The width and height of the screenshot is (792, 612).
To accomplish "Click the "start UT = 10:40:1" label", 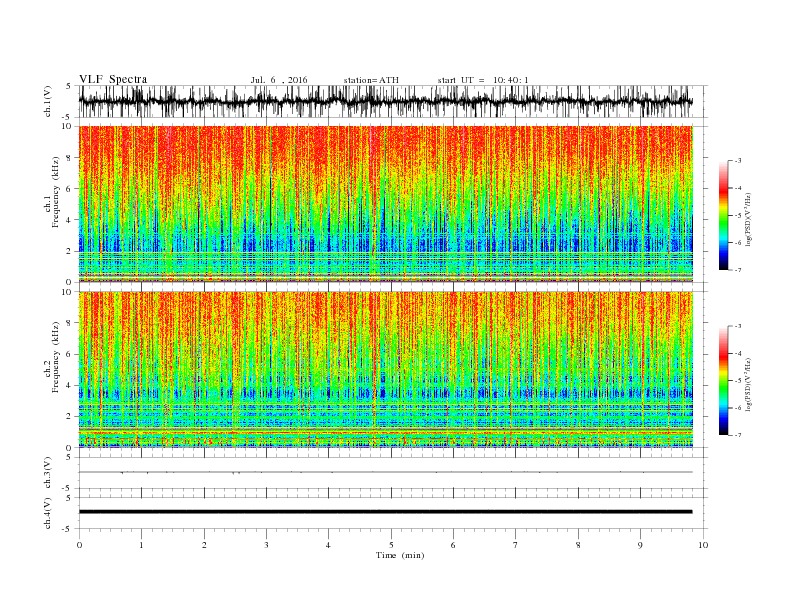I will 483,80.
